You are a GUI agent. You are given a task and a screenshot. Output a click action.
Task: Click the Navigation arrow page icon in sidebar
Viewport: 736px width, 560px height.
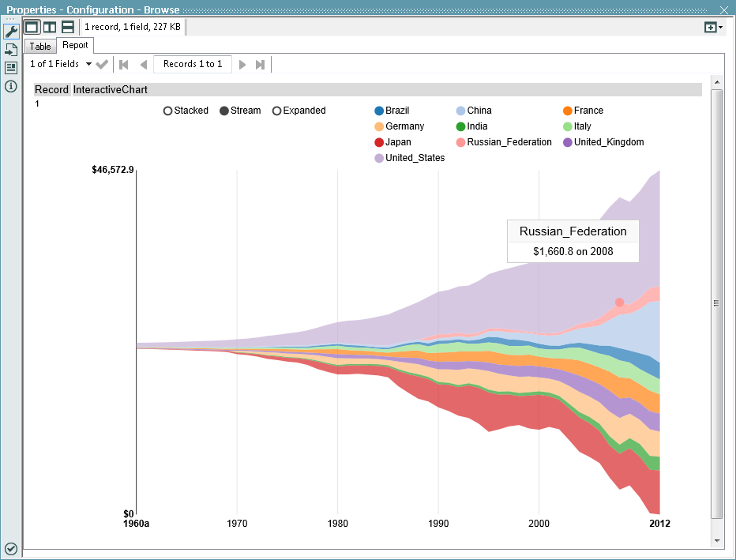point(11,50)
